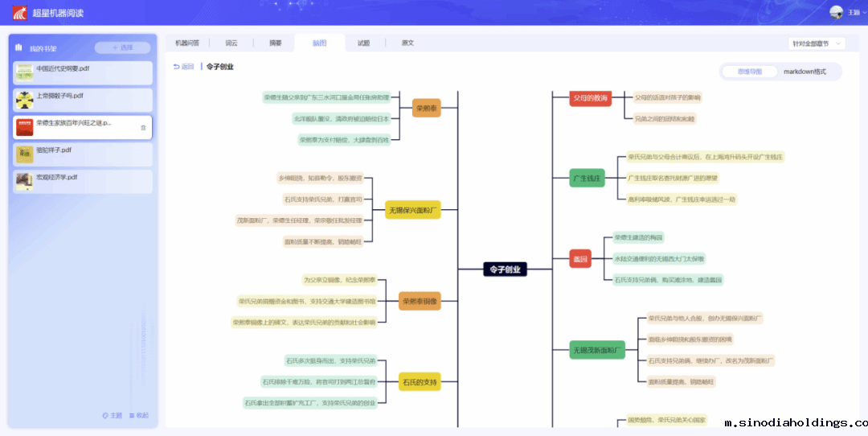
Task: Select the red 父母的教诲 node
Action: pos(591,98)
